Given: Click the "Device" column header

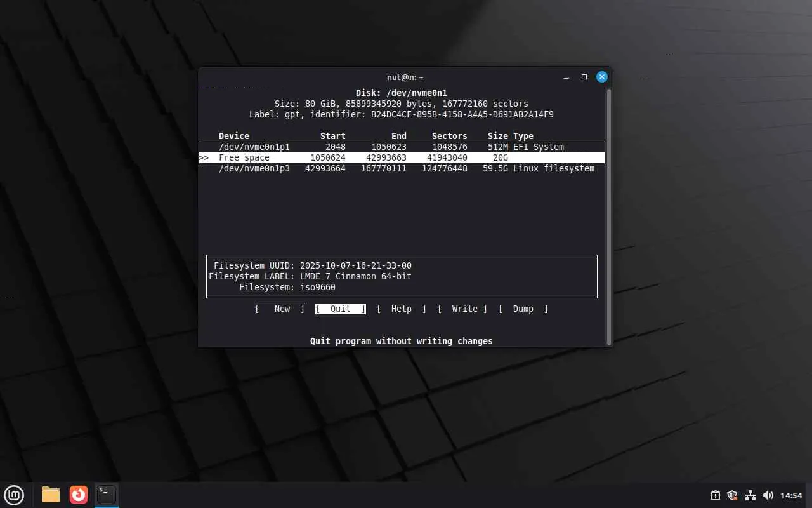Looking at the screenshot, I should [x=234, y=136].
